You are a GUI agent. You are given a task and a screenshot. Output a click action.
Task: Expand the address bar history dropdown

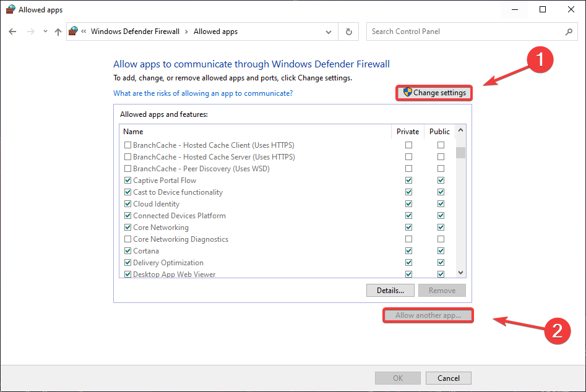pos(329,32)
